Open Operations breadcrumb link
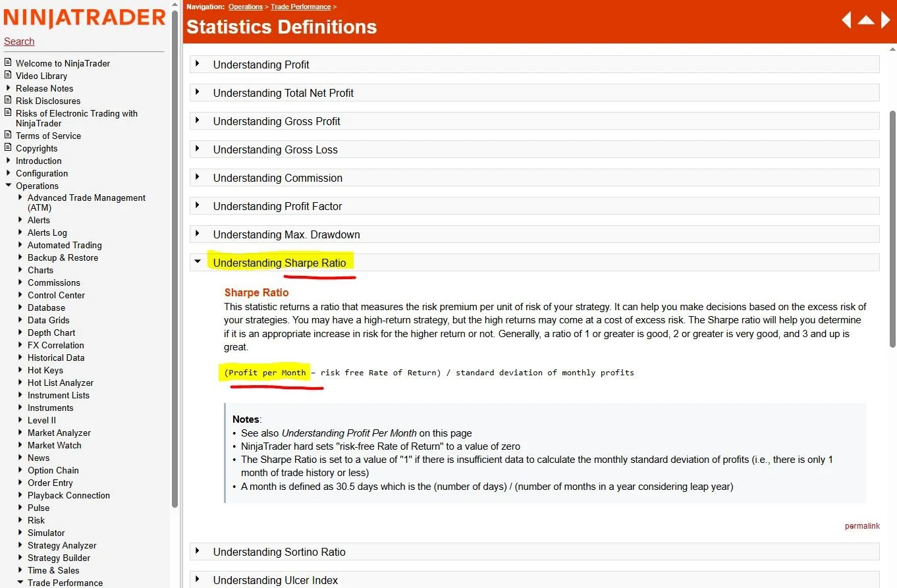Viewport: 897px width, 588px height. [x=246, y=7]
